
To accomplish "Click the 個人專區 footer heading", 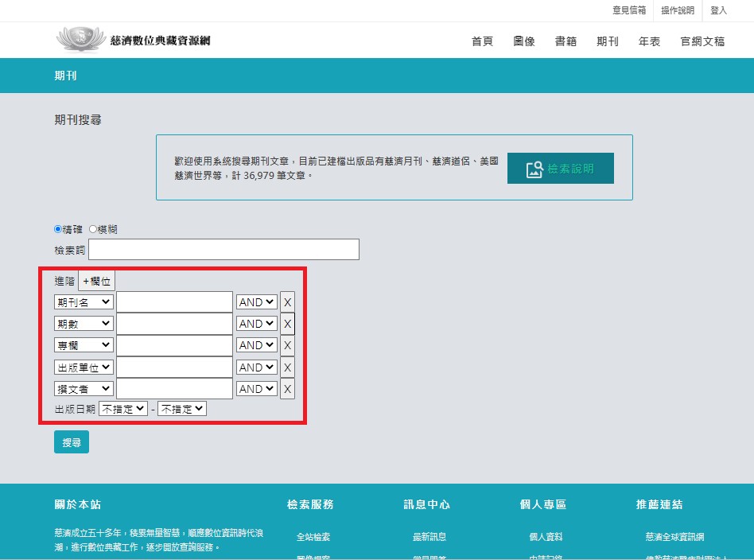I will point(543,504).
